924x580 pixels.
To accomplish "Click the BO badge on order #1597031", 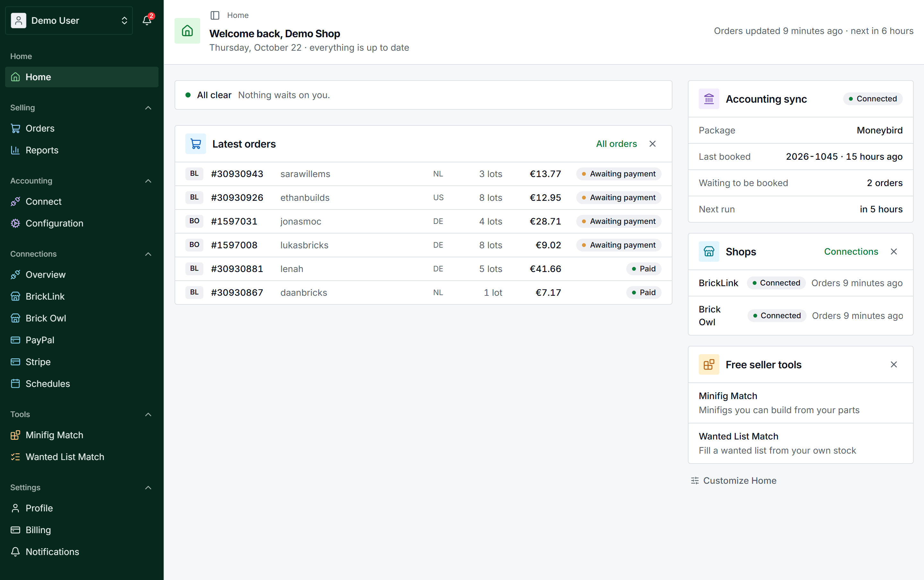I will [x=194, y=221].
